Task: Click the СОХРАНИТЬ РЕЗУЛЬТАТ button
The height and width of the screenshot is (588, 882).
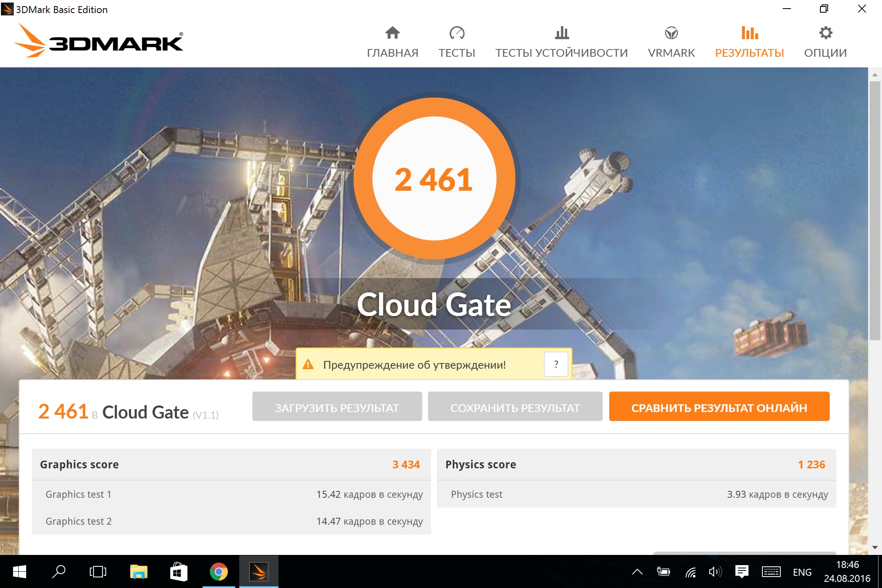Action: (x=515, y=406)
